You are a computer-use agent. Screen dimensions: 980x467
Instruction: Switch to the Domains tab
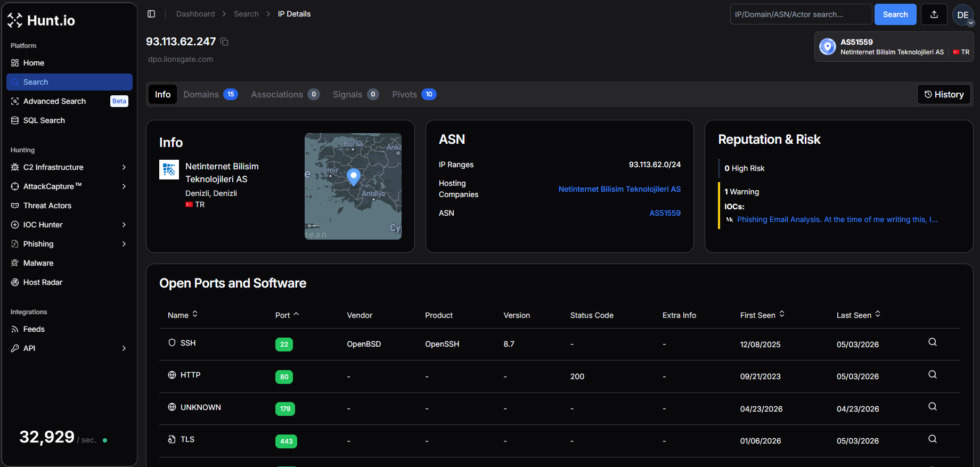pos(210,94)
